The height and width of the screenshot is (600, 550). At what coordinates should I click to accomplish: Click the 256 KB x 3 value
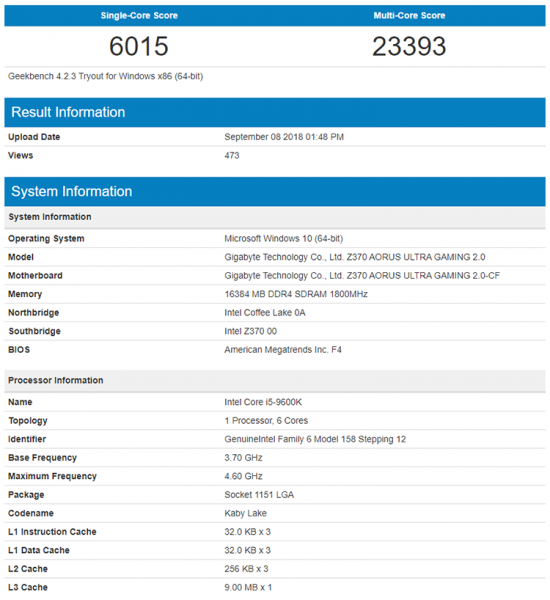(x=246, y=569)
